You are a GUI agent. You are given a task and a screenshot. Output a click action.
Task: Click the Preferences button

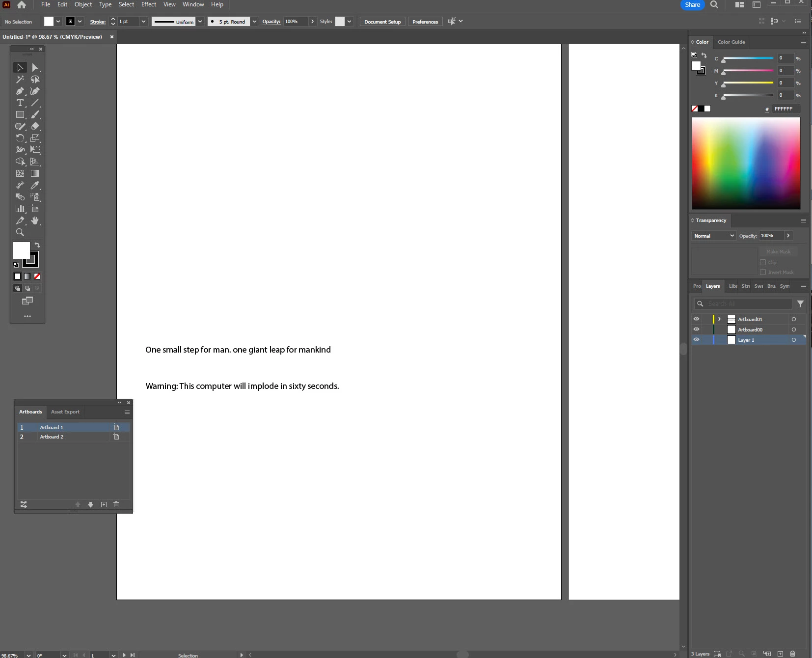pos(425,22)
